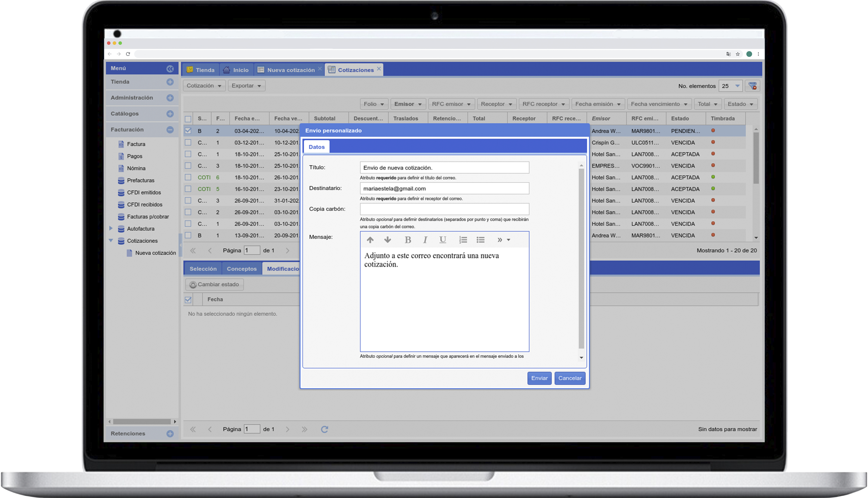Insert bulleted list in message editor
Viewport: 868px width, 498px height.
click(x=480, y=240)
